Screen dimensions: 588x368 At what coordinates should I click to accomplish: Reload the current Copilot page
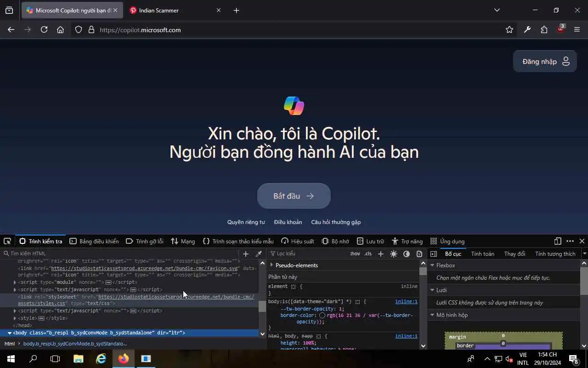(44, 29)
